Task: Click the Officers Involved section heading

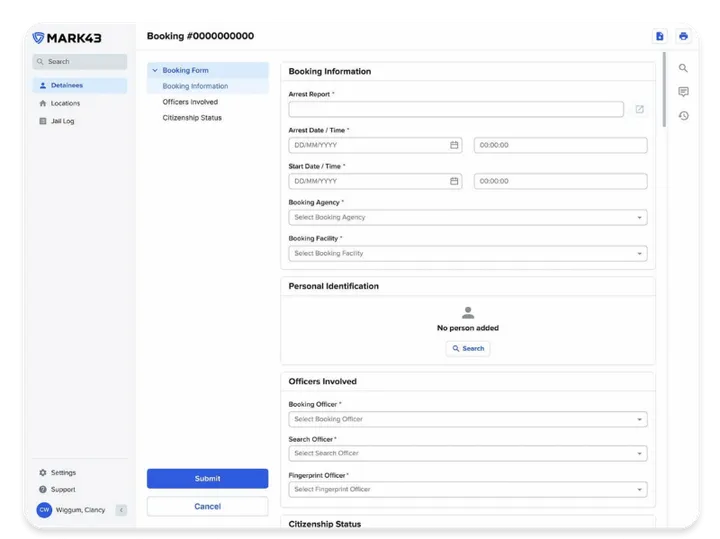Action: coord(322,382)
